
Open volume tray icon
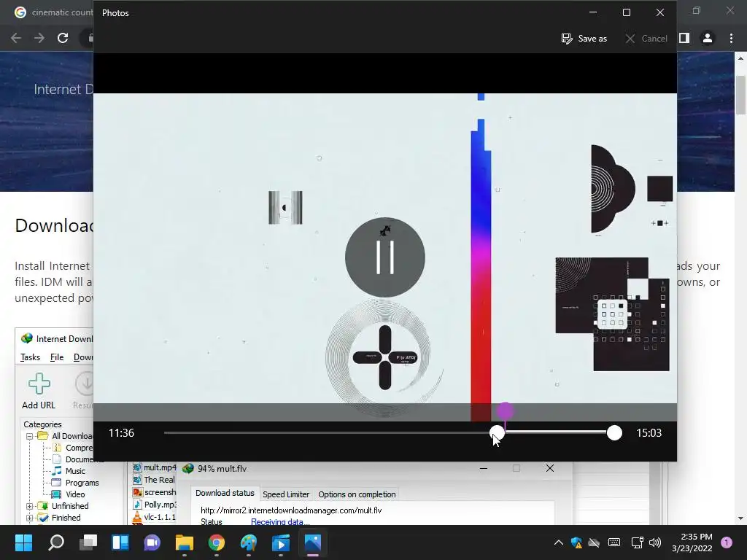655,542
